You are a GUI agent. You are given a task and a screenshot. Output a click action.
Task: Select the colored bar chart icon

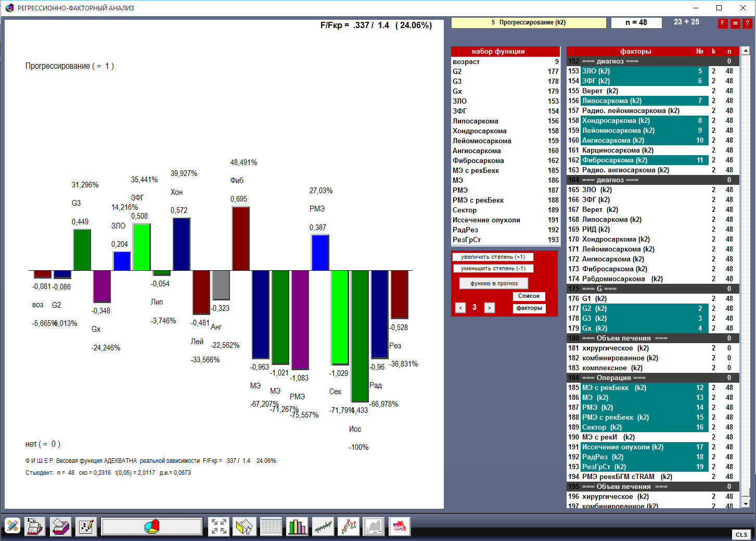pyautogui.click(x=297, y=526)
